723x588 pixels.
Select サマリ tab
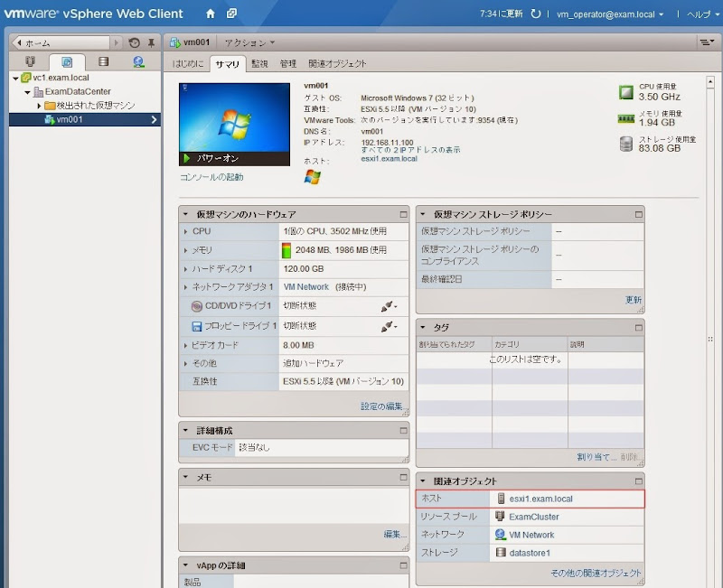[x=228, y=64]
